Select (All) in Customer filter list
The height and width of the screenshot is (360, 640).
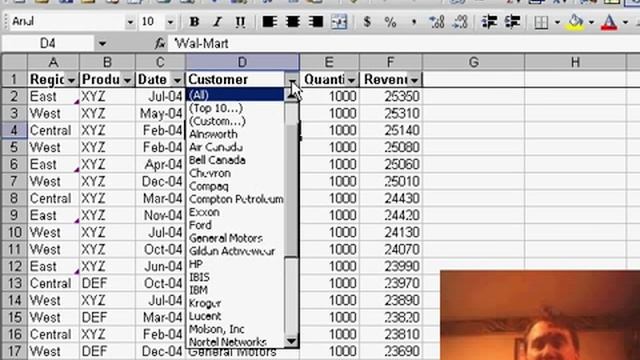point(236,95)
